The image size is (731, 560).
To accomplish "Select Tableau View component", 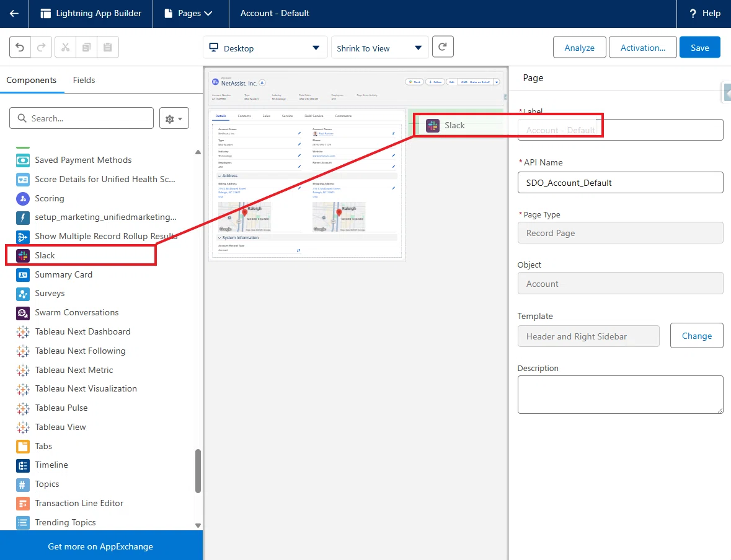I will (x=61, y=427).
